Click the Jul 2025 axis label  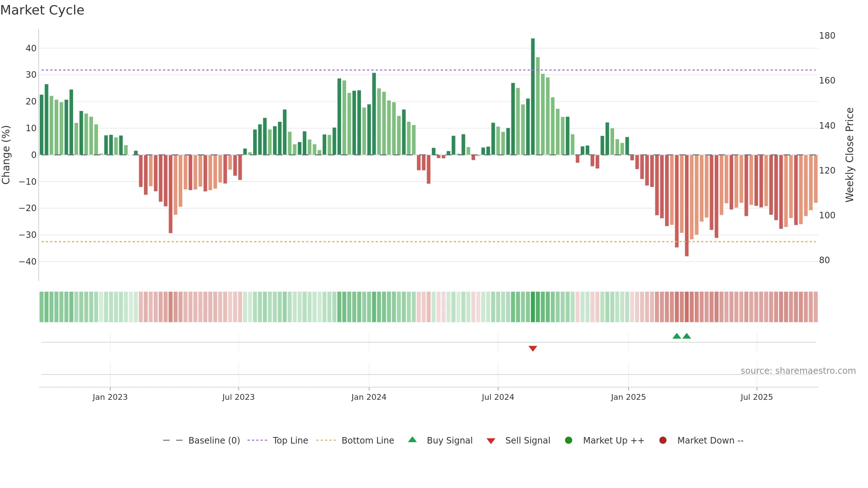[757, 397]
